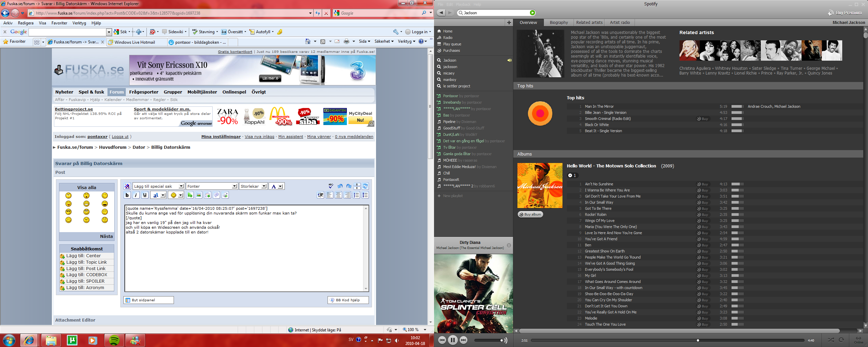Click Byt sidpanel button

point(149,300)
